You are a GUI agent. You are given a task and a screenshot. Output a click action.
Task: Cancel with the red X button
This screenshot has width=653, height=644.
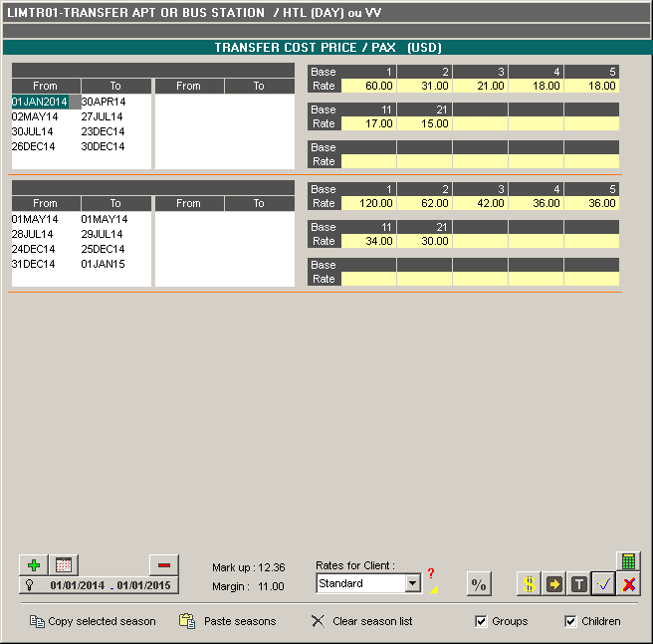click(628, 584)
